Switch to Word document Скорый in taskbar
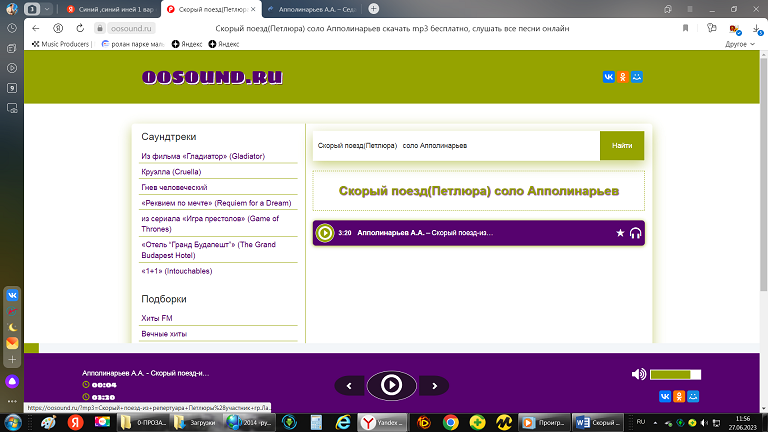The image size is (768, 432). (x=598, y=423)
